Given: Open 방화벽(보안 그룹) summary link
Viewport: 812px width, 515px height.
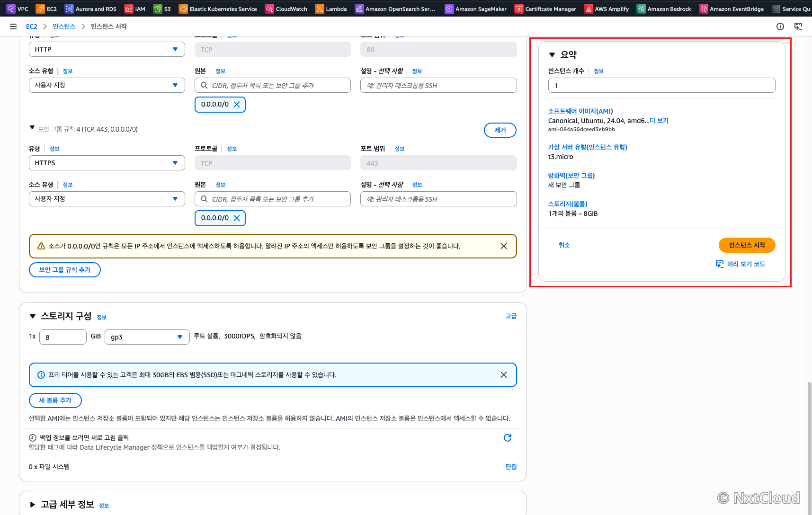Looking at the screenshot, I should click(x=571, y=176).
